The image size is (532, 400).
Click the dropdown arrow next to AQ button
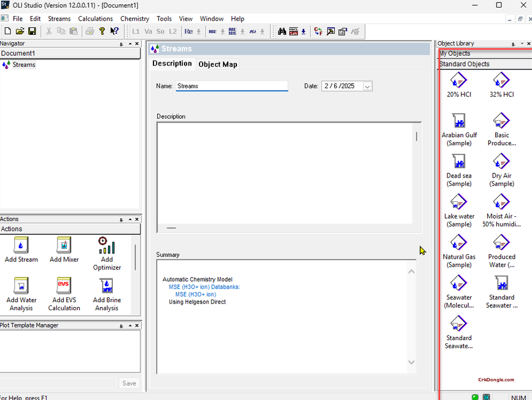click(x=263, y=32)
